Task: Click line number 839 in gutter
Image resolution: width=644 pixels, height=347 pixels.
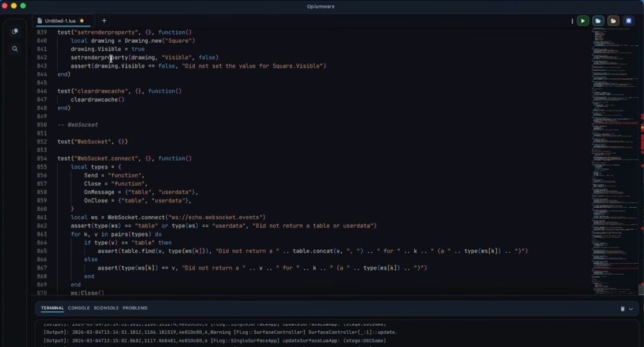Action: click(42, 32)
